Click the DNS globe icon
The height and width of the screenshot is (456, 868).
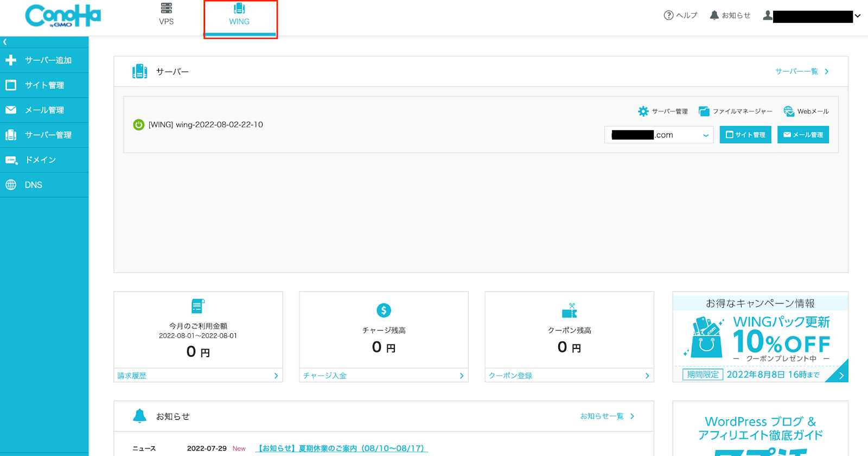[x=11, y=185]
